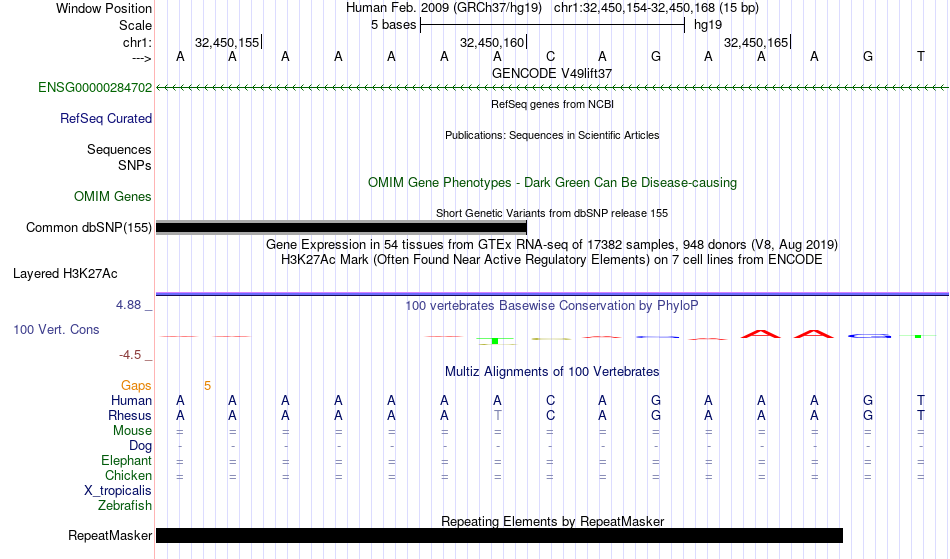Click the 'RefSeq genes from NCBI' title
The width and height of the screenshot is (950, 559).
(x=552, y=104)
